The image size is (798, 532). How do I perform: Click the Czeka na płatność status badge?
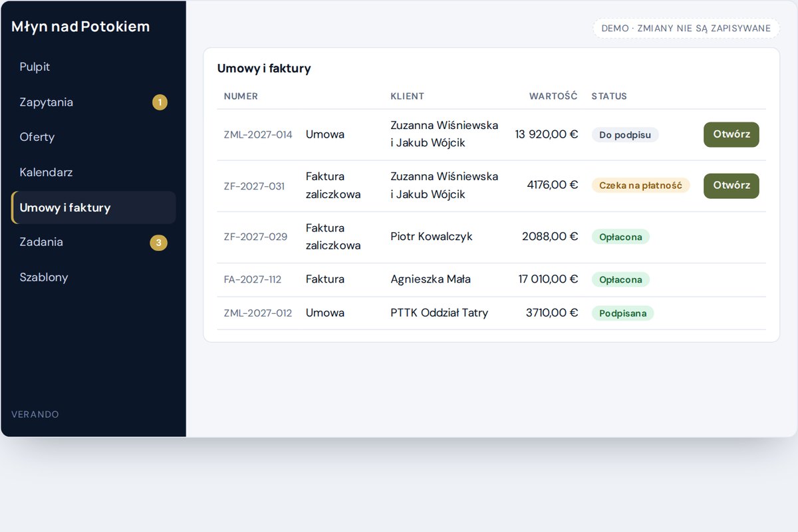click(640, 186)
